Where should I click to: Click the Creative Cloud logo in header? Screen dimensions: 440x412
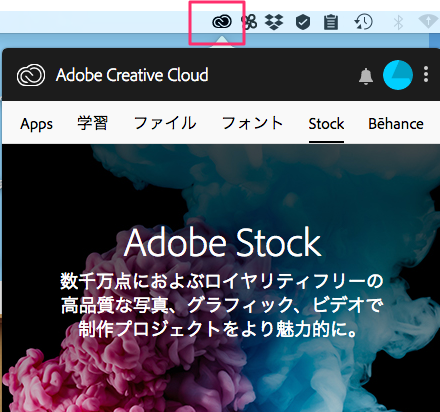click(31, 75)
